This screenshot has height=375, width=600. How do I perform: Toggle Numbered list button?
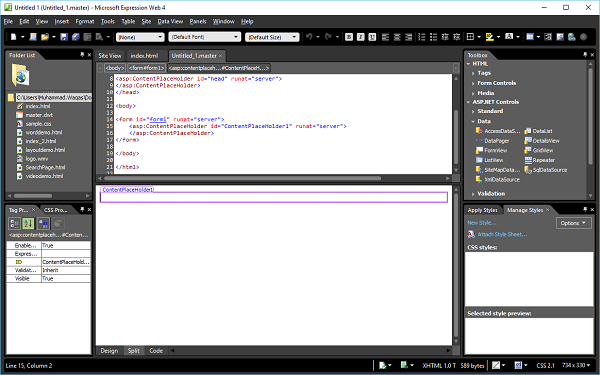pyautogui.click(x=422, y=37)
